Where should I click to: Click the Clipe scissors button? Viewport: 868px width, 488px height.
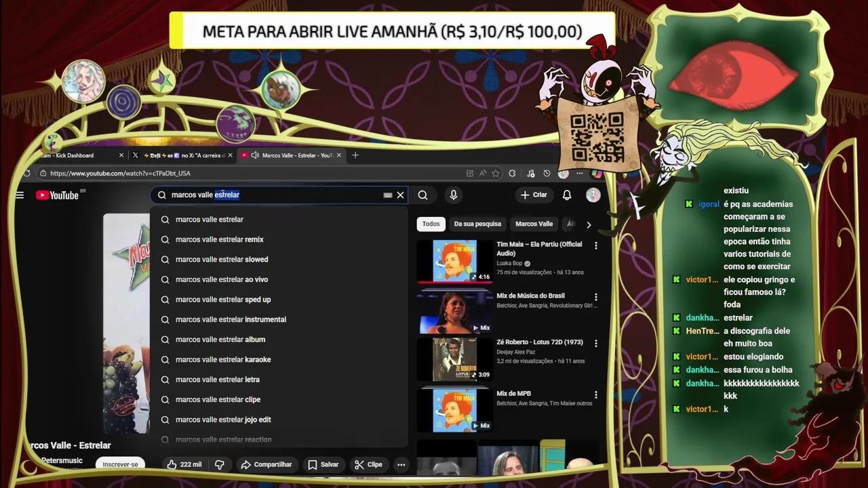pyautogui.click(x=368, y=464)
